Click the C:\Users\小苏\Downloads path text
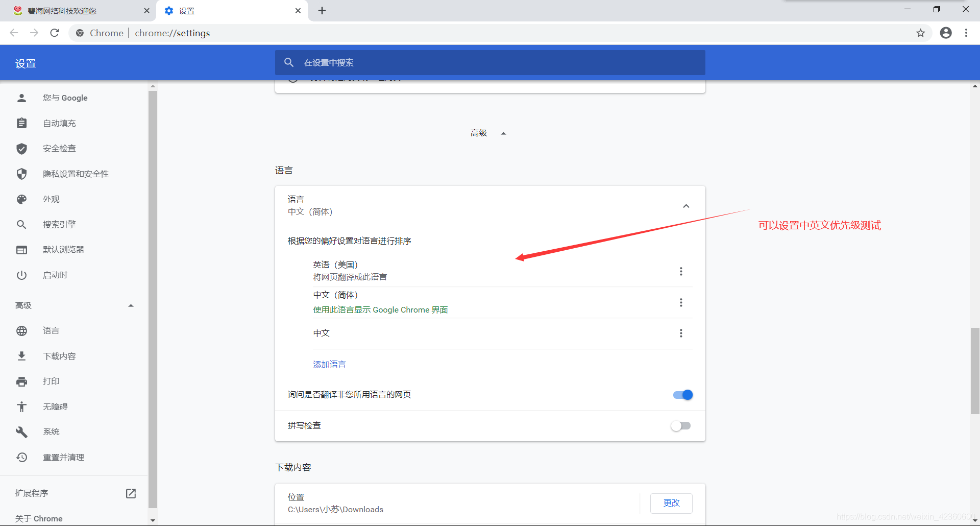Image resolution: width=980 pixels, height=526 pixels. (x=335, y=510)
